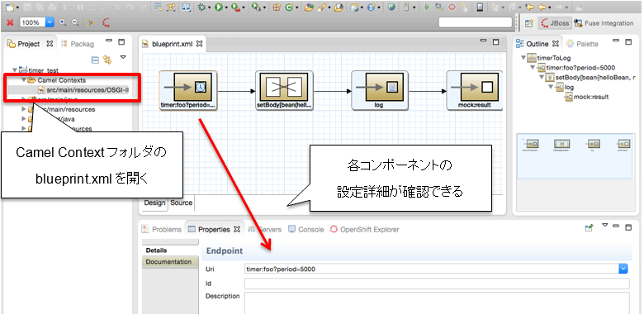Click the Open Perspective icon
This screenshot has width=644, height=315.
pos(529,23)
